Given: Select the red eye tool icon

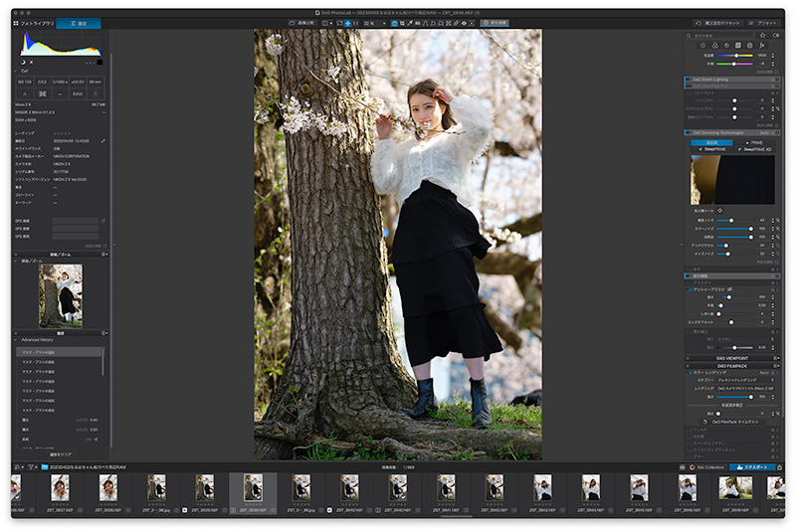Looking at the screenshot, I should 464,23.
